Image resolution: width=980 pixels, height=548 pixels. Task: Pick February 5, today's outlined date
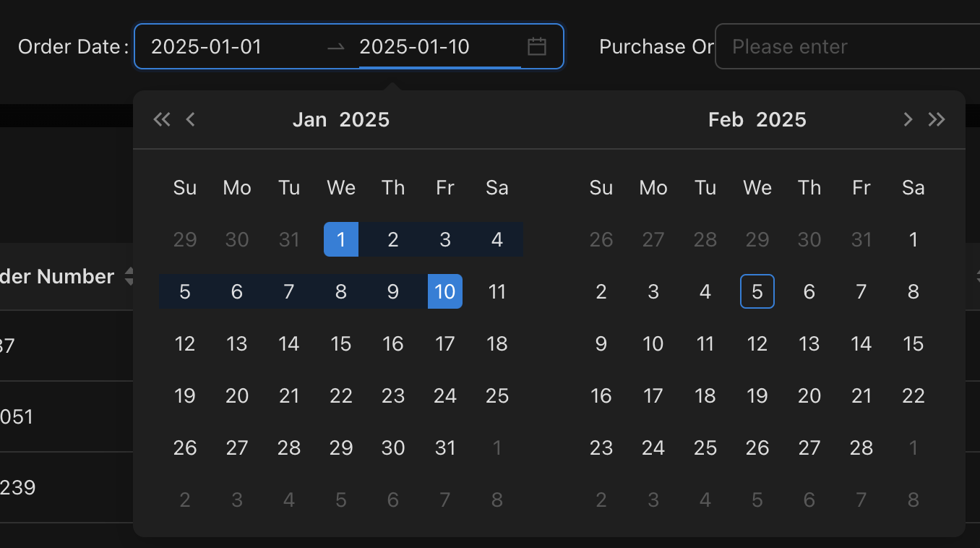(x=757, y=291)
